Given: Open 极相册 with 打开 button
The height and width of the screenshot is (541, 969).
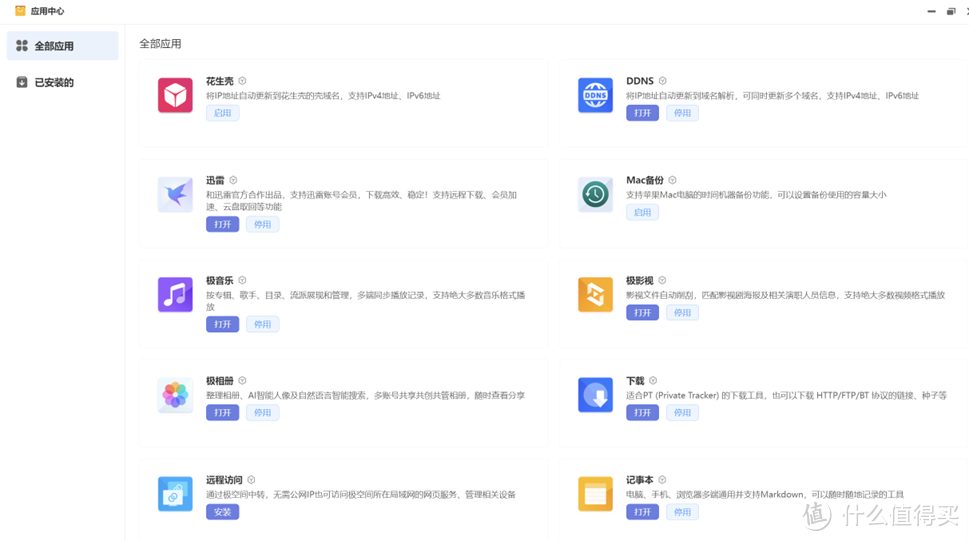Looking at the screenshot, I should tap(222, 412).
